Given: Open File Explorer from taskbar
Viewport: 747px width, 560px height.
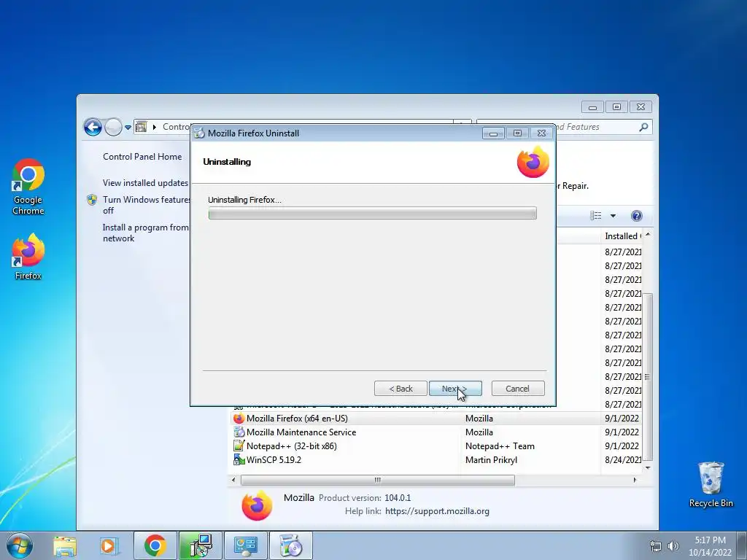Looking at the screenshot, I should click(64, 545).
